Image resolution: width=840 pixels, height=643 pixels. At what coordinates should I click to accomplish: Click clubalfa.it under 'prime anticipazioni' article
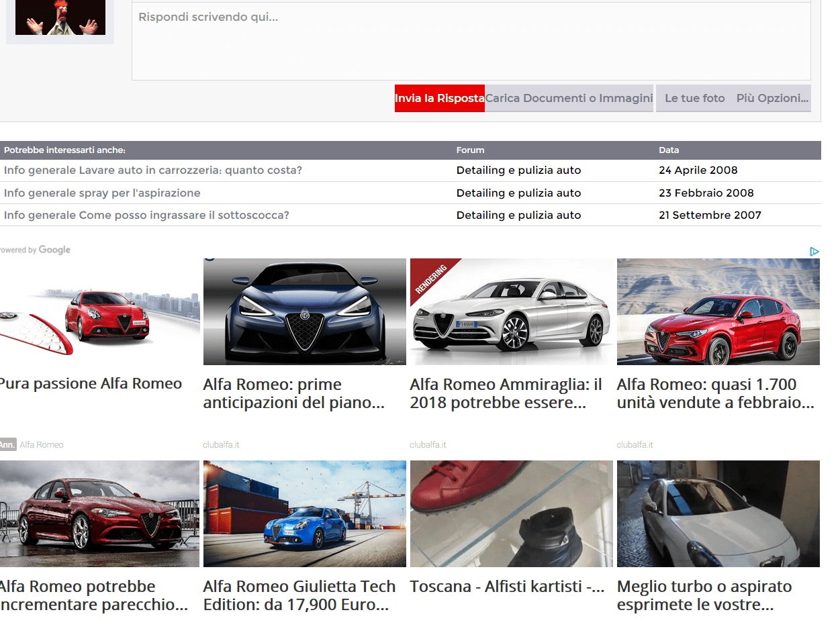(x=221, y=445)
